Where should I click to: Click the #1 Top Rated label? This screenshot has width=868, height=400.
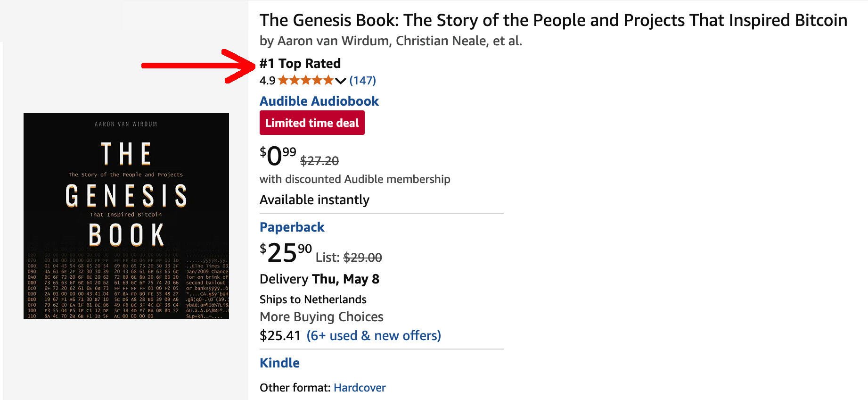(x=300, y=63)
